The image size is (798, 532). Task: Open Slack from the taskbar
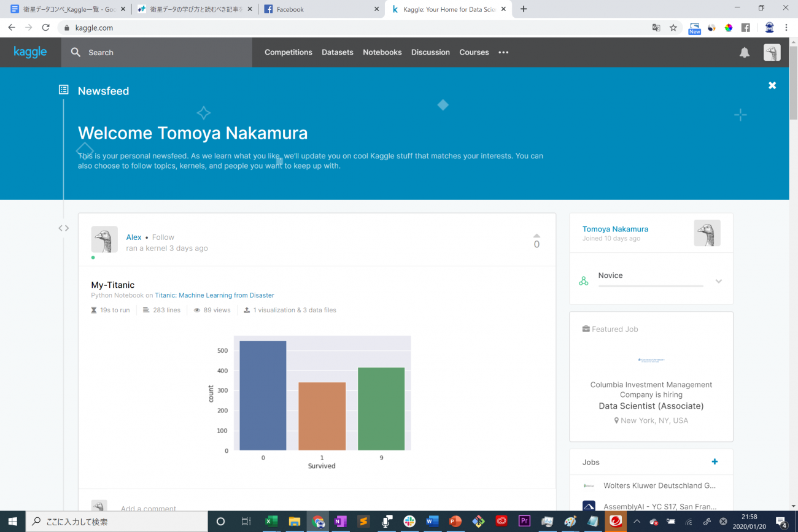click(x=409, y=522)
